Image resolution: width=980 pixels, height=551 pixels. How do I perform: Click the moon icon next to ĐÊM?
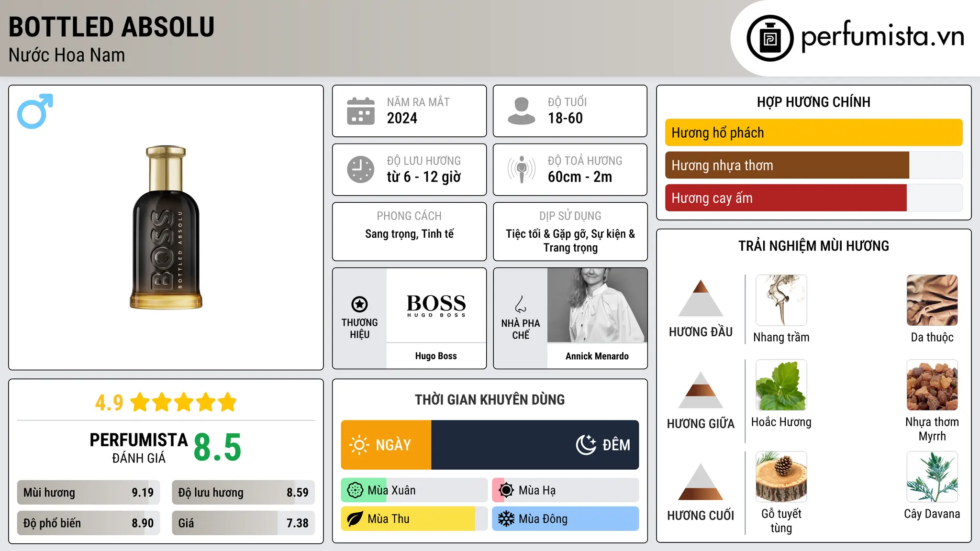[x=586, y=445]
